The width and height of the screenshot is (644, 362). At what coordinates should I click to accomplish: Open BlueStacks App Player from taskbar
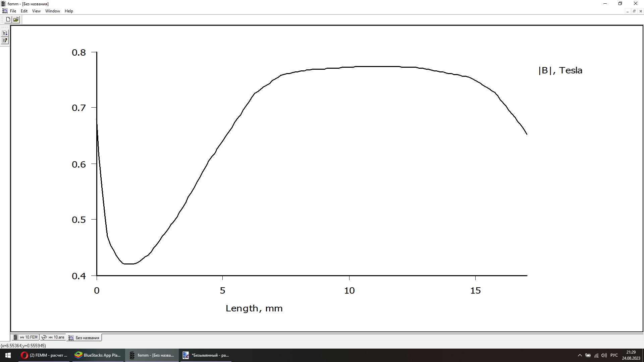tap(98, 355)
